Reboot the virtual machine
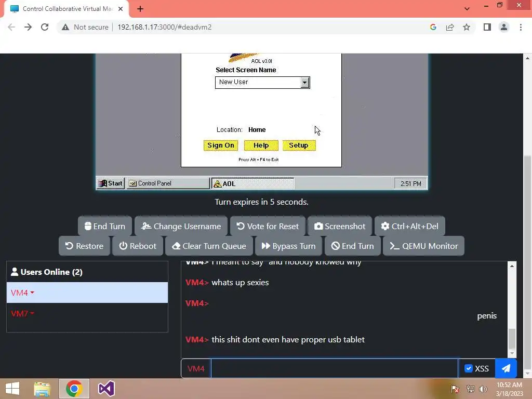Screen dimensions: 532x399 point(137,246)
